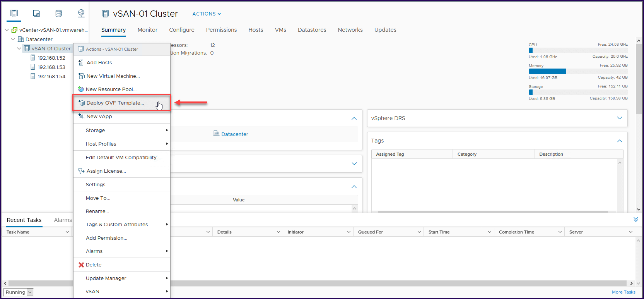Select the Recent Tasks tab
Viewport: 644px width, 299px height.
coord(24,220)
